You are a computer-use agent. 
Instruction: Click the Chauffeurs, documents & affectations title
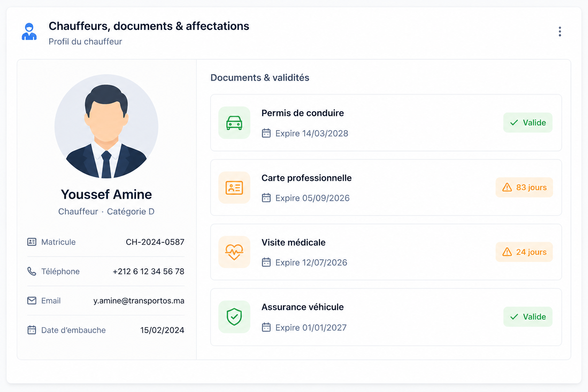[x=149, y=26]
